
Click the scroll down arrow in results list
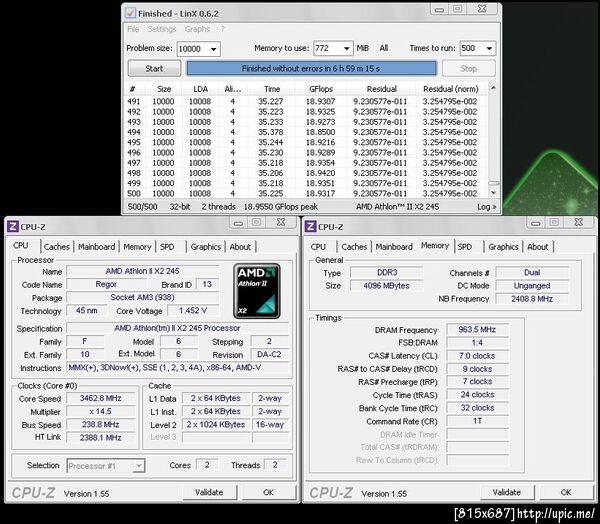(494, 193)
